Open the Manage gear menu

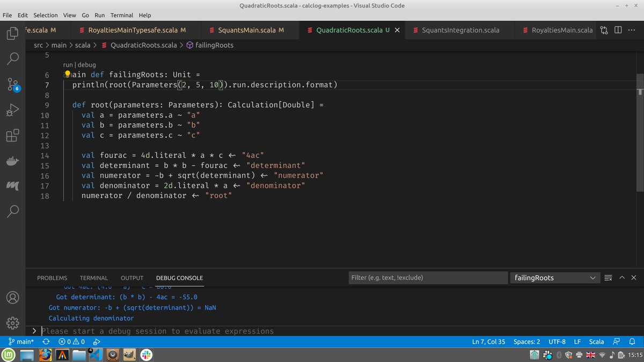click(12, 323)
